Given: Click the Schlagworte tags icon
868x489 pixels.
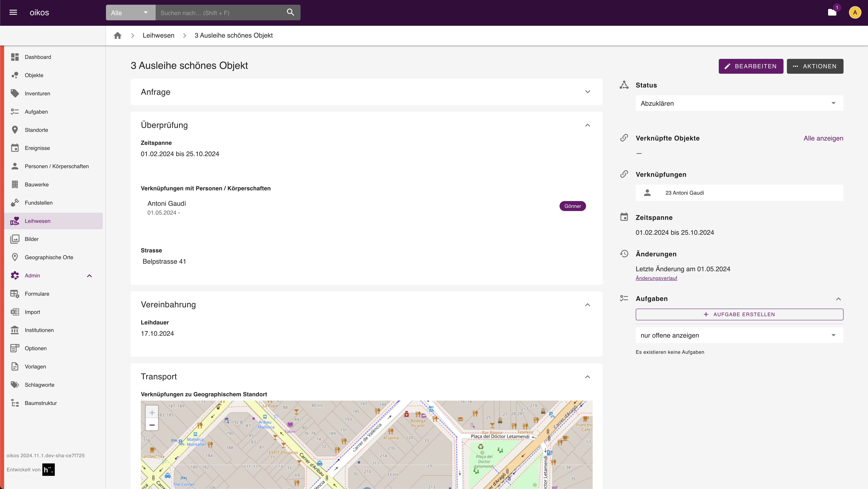Looking at the screenshot, I should pyautogui.click(x=15, y=385).
